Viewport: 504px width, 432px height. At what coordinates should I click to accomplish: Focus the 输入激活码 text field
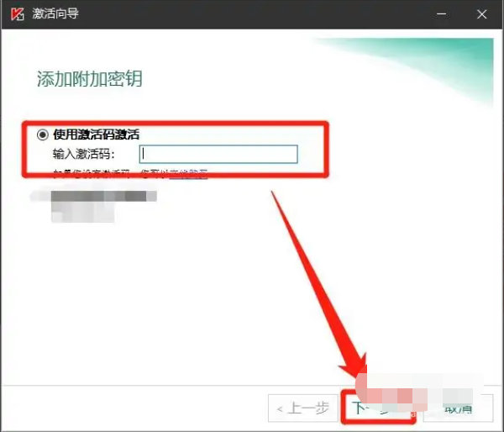point(218,154)
